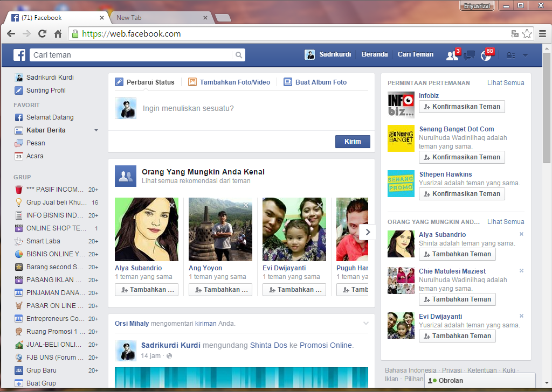
Task: Click Tambahkan button under Ang Yoyon card
Action: click(220, 290)
